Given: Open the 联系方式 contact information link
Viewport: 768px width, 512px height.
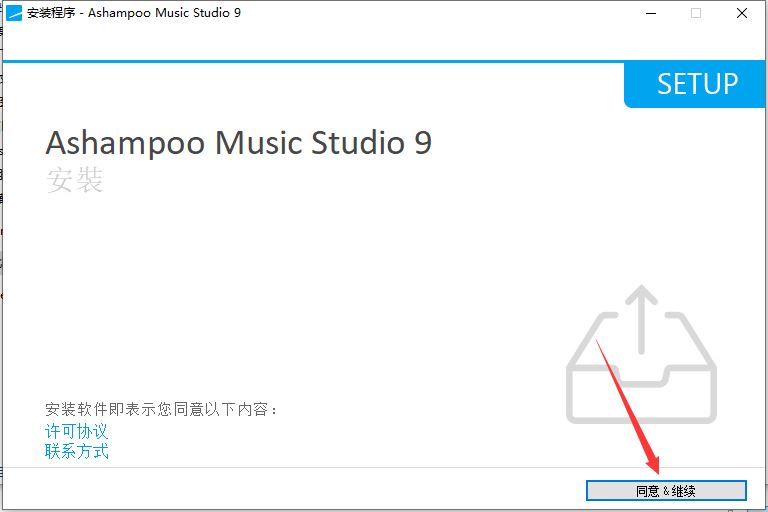Looking at the screenshot, I should click(76, 451).
